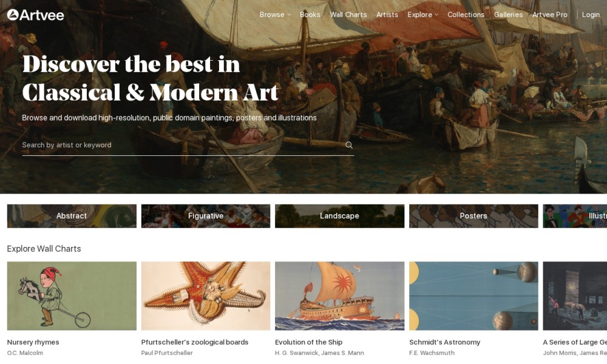Expand the Explore dropdown menu
The image size is (607, 364).
point(422,15)
